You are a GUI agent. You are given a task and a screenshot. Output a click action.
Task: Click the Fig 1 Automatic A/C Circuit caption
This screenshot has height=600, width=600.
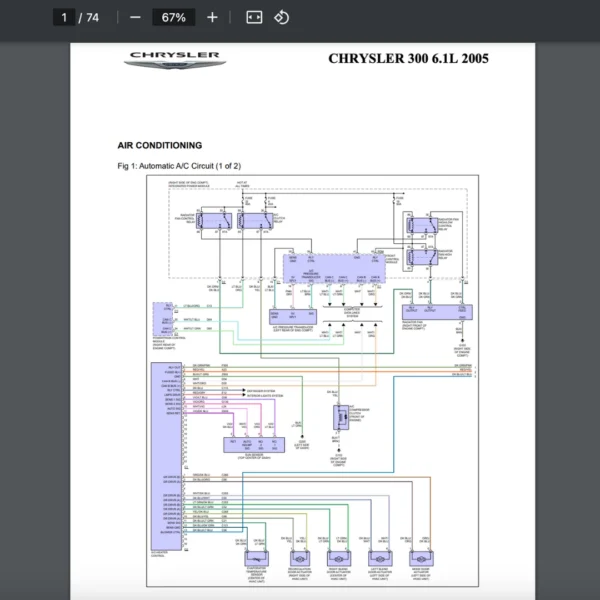tap(179, 165)
